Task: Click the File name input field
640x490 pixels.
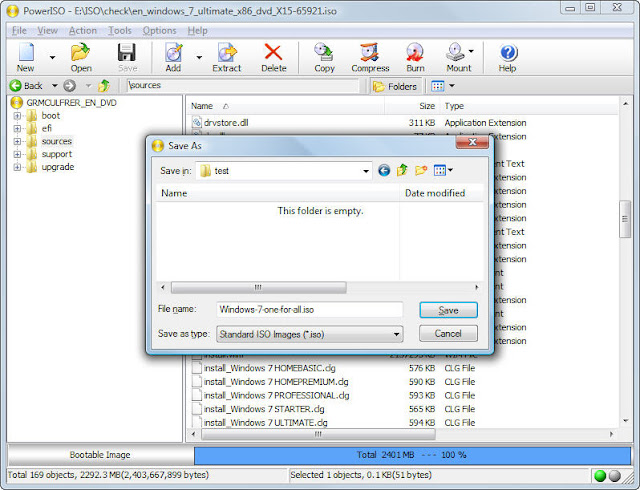Action: 309,310
